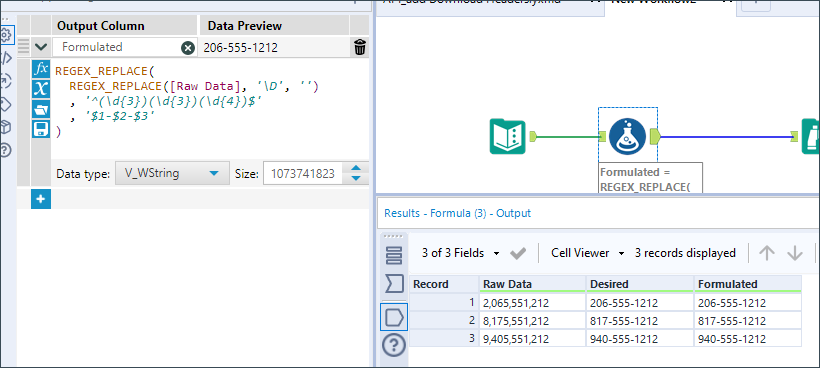The image size is (820, 368).
Task: Click the Formulated output column name field
Action: [118, 47]
